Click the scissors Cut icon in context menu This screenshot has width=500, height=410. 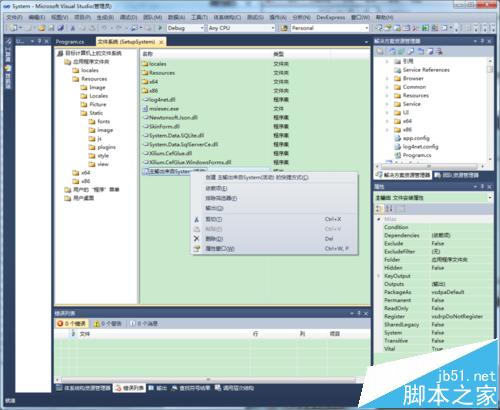pyautogui.click(x=197, y=219)
